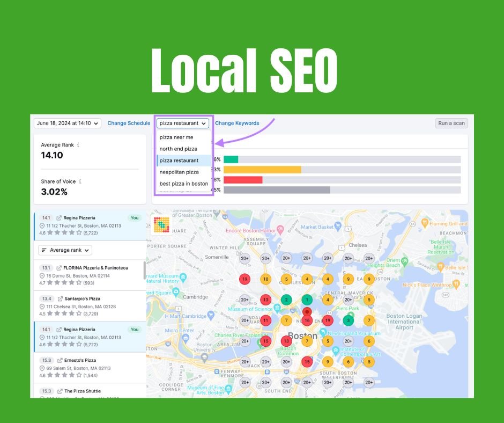This screenshot has height=423, width=504.
Task: Click the Boston University graduation cap marker
Action: coord(204,356)
